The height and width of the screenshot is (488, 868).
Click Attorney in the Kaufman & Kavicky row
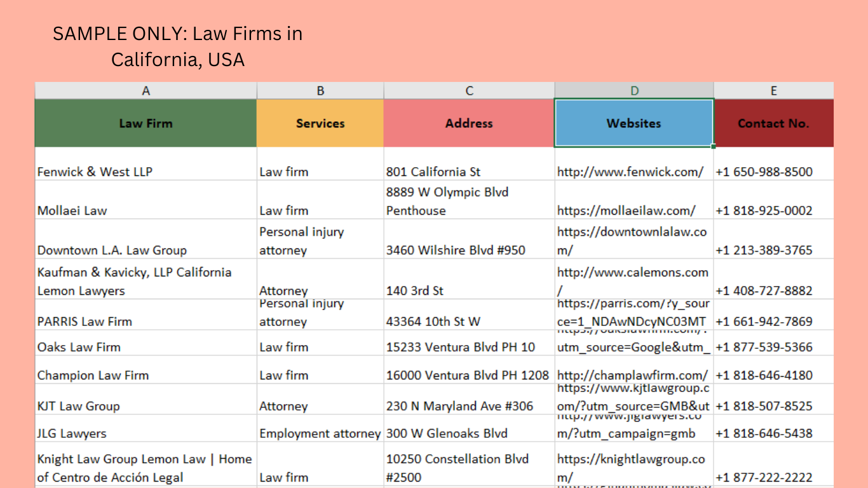click(x=320, y=279)
